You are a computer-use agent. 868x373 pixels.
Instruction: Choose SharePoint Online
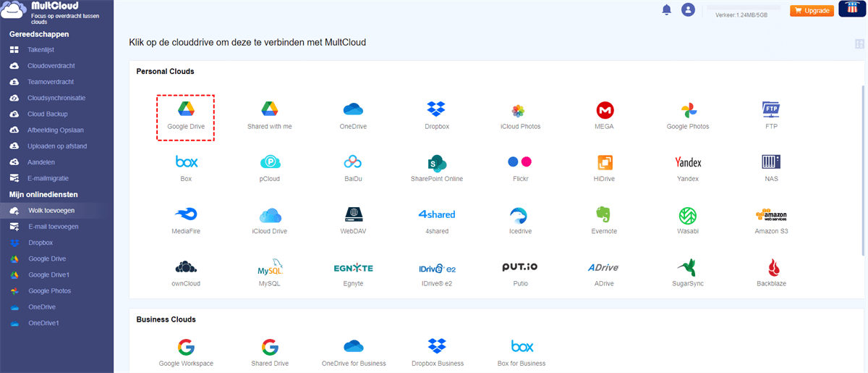436,168
